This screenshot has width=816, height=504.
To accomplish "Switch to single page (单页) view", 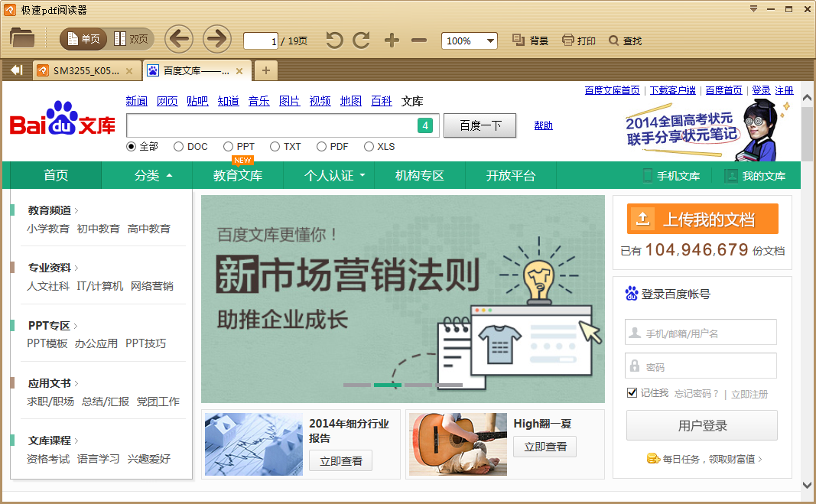I will pyautogui.click(x=83, y=39).
